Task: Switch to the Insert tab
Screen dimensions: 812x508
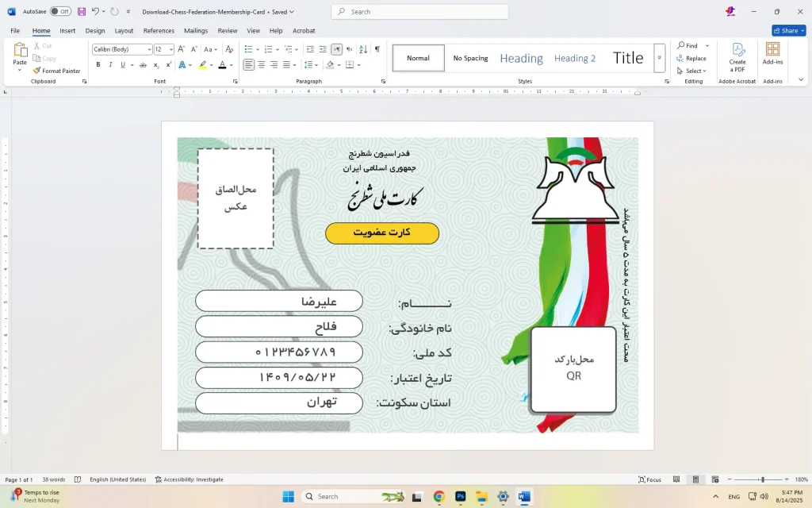Action: coord(67,31)
